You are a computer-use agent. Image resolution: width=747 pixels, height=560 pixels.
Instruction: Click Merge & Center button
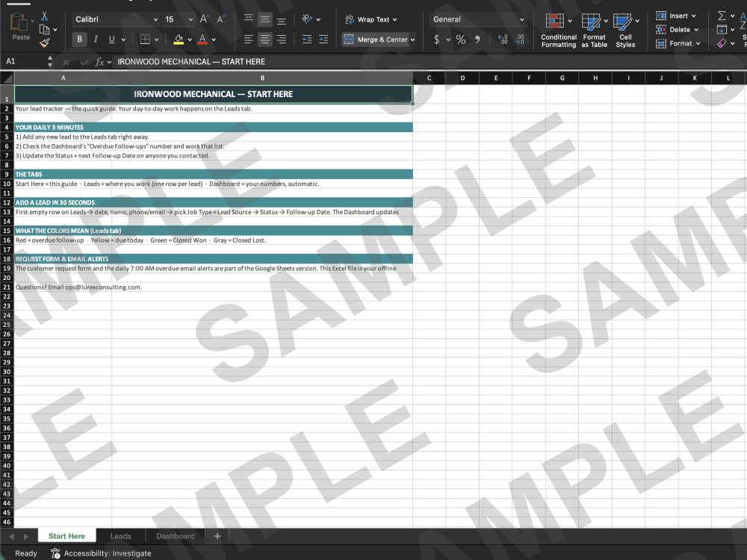click(x=376, y=40)
